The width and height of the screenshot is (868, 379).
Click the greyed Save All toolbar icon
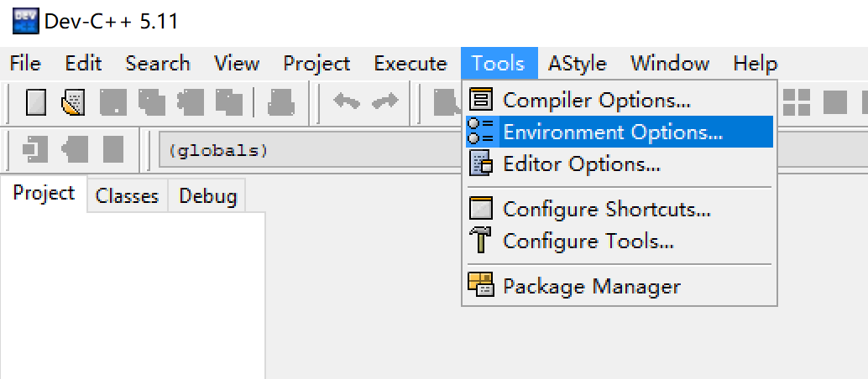pyautogui.click(x=152, y=102)
